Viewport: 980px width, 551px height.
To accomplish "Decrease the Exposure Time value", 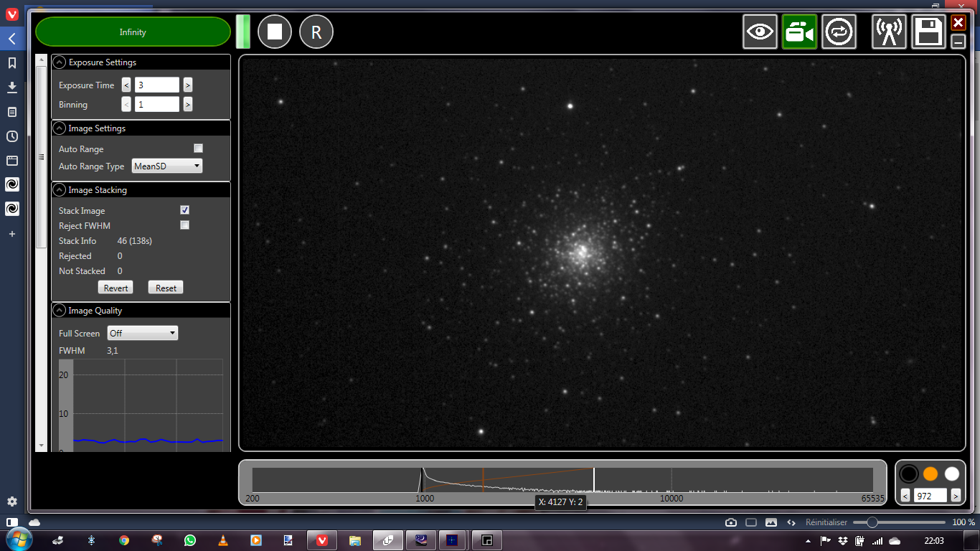I will pos(126,85).
